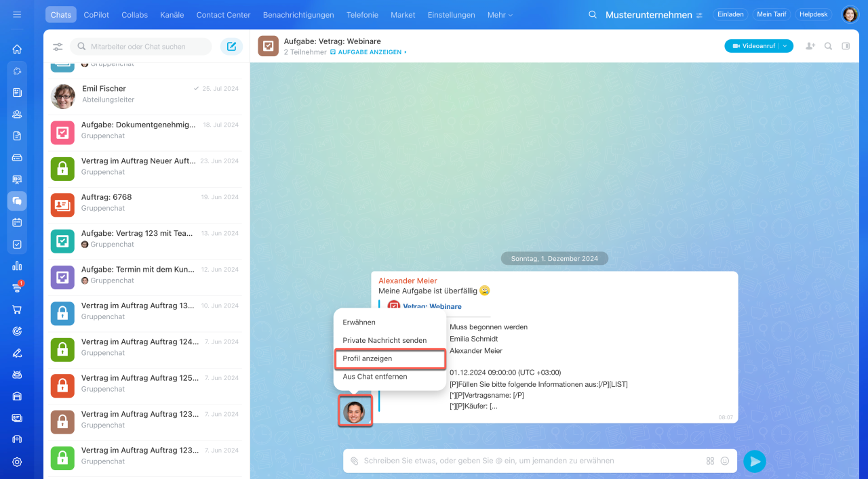Click the chat header task avatar icon

(269, 46)
